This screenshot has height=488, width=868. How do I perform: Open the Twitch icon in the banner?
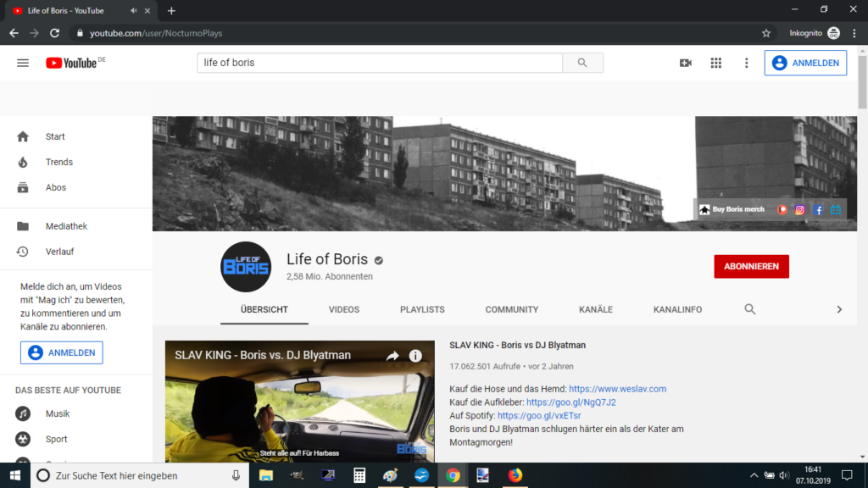coord(835,210)
